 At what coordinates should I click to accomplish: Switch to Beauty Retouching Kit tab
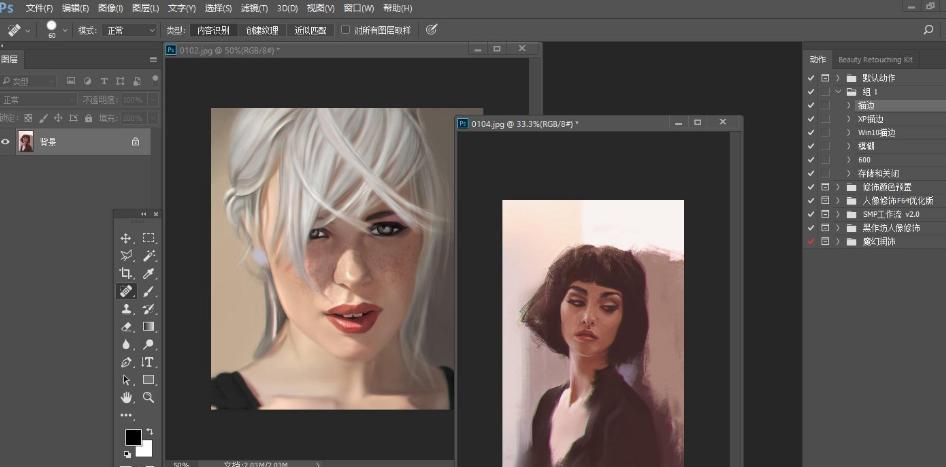[875, 60]
